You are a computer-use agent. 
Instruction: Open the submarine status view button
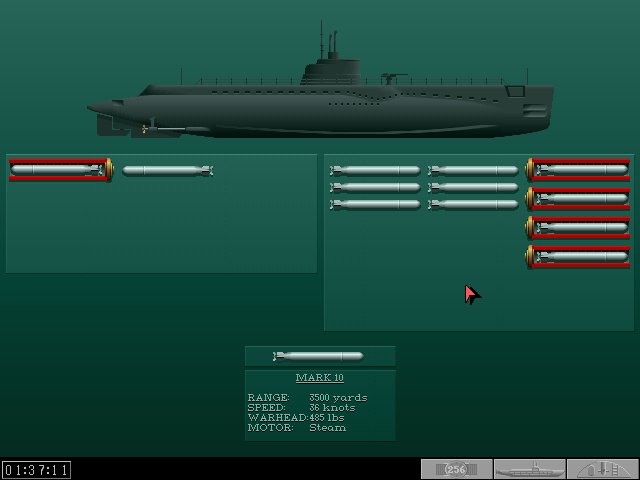pos(529,469)
